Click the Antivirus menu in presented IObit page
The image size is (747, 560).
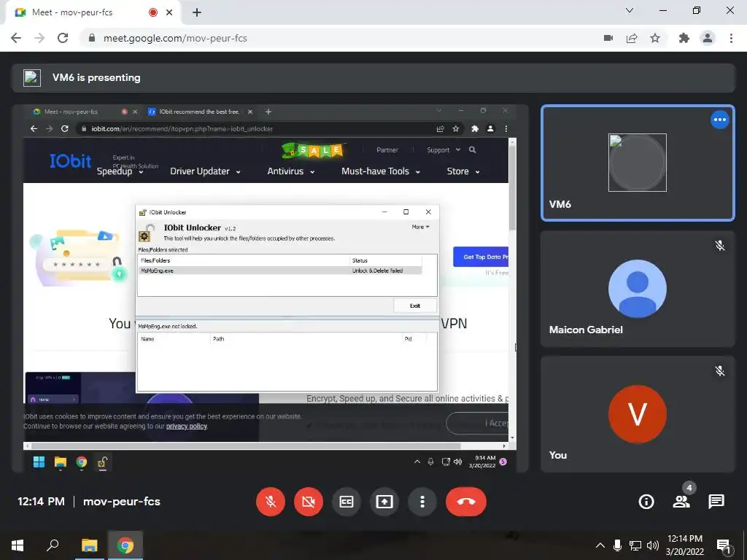290,171
